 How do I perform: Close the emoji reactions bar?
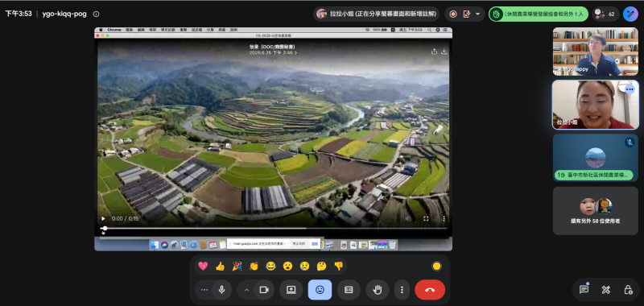320,290
